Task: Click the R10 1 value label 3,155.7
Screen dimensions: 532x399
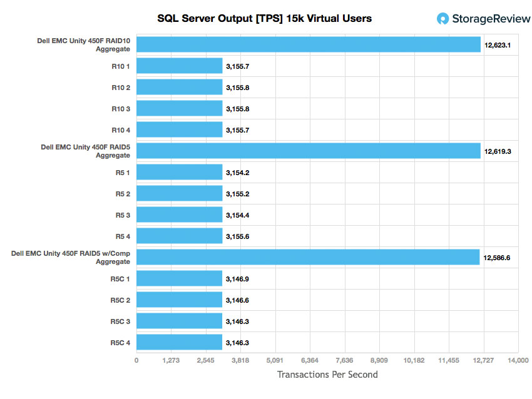Action: [x=237, y=66]
